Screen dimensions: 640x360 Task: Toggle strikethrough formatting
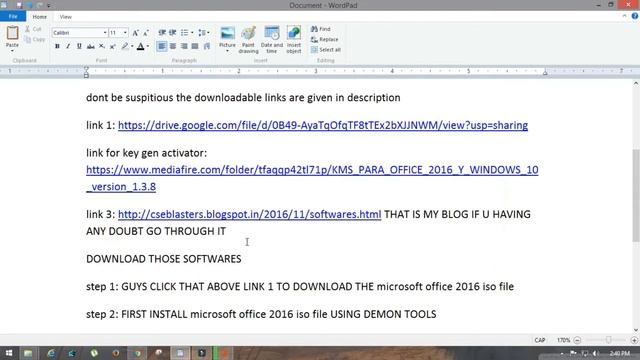[91, 47]
